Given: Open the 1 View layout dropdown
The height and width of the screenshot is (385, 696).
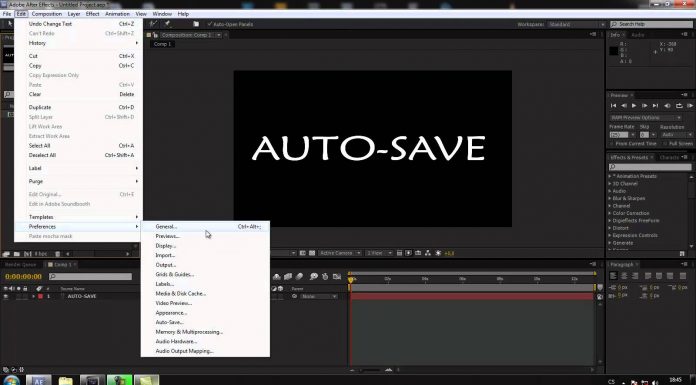Looking at the screenshot, I should 380,253.
